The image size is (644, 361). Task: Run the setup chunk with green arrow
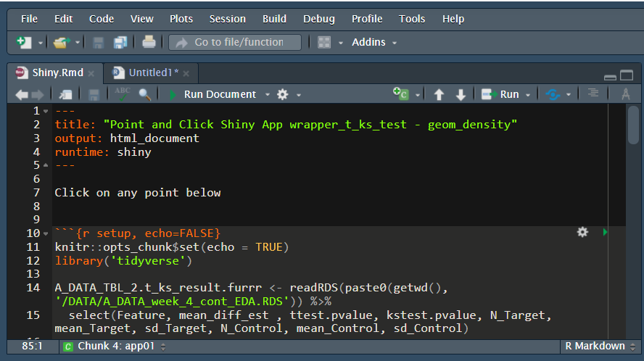click(x=605, y=232)
